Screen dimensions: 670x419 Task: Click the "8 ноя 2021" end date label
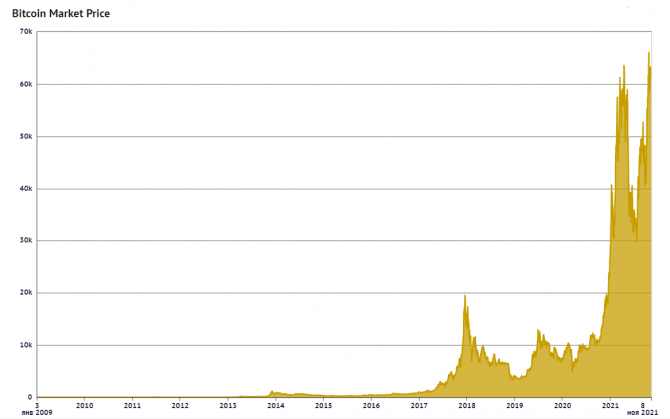(642, 409)
